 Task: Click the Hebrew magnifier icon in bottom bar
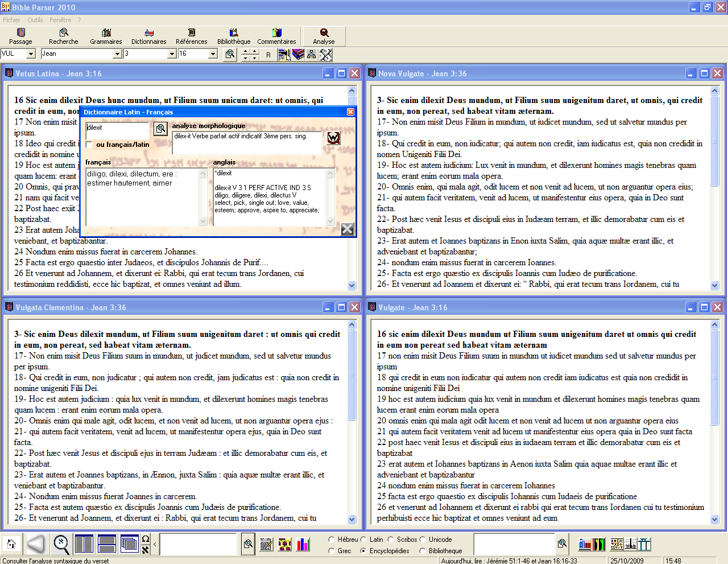pyautogui.click(x=61, y=544)
